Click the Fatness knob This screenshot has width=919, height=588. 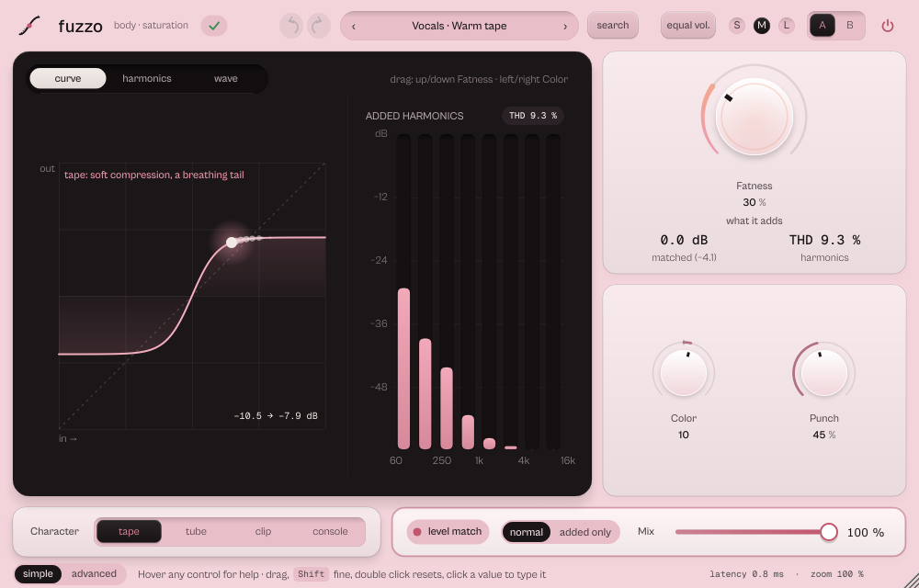pyautogui.click(x=754, y=117)
